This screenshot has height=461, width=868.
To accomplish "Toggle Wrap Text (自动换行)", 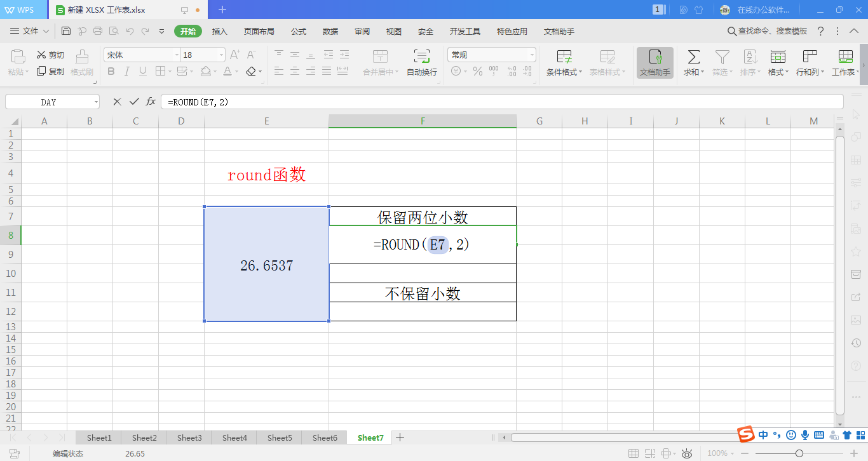I will pyautogui.click(x=422, y=63).
